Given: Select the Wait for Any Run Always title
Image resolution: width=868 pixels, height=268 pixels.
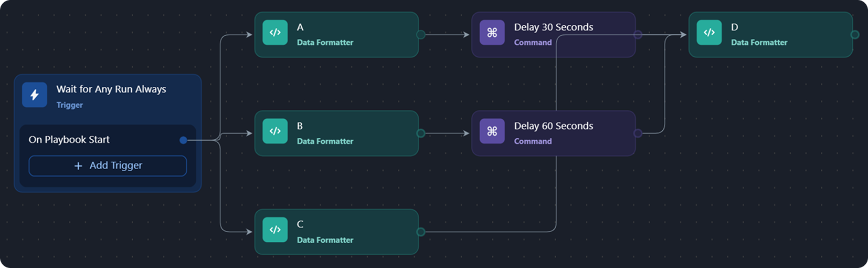Looking at the screenshot, I should [111, 89].
